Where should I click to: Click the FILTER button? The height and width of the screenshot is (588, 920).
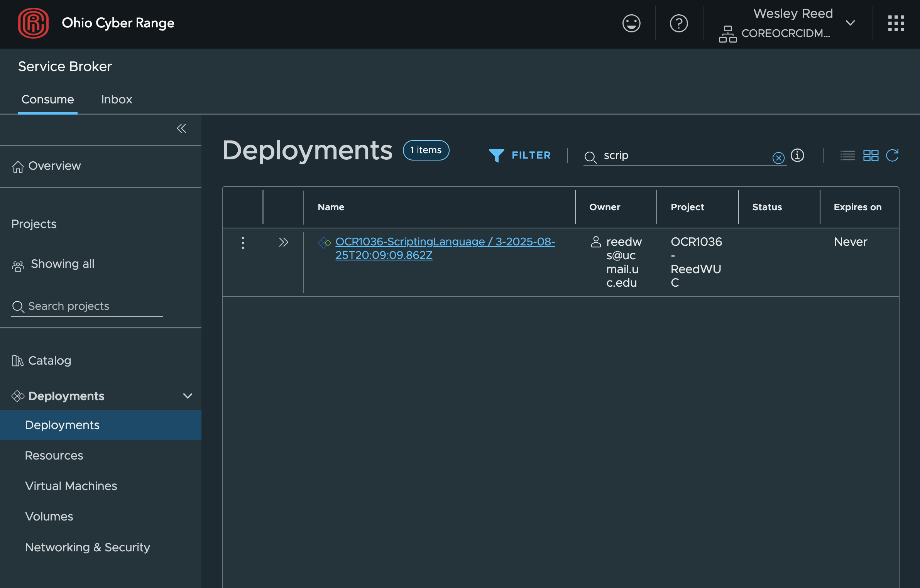519,155
